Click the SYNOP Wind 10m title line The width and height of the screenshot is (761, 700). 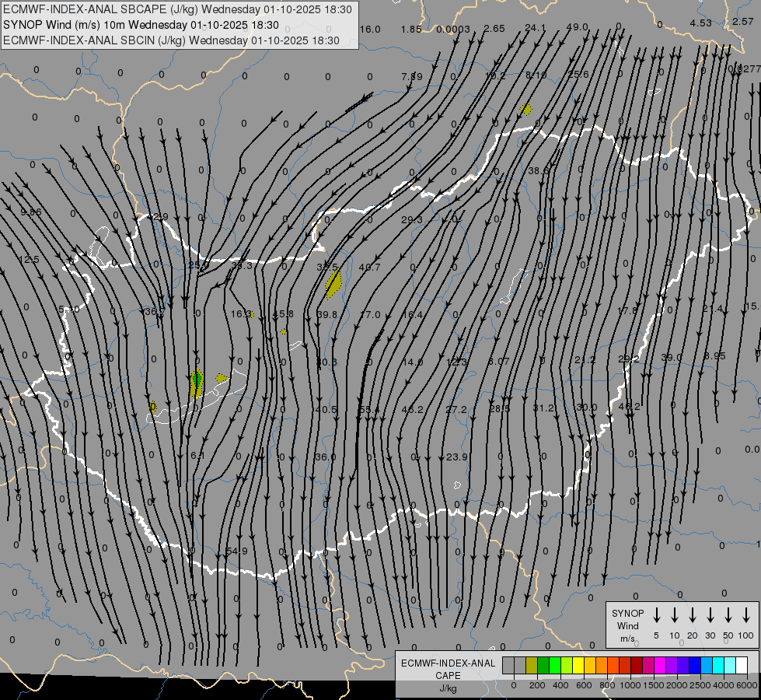pos(141,25)
